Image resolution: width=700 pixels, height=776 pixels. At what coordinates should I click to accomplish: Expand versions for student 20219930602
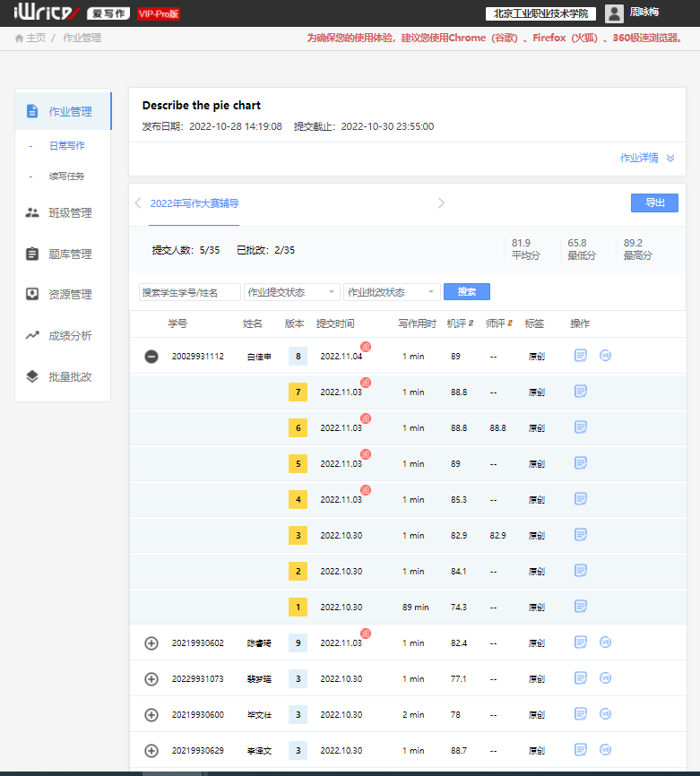pyautogui.click(x=151, y=643)
